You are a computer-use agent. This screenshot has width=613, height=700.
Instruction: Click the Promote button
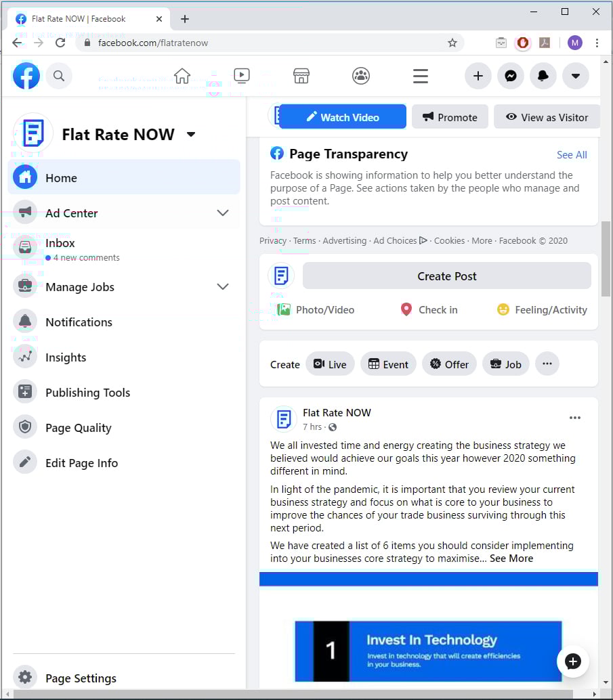click(450, 117)
